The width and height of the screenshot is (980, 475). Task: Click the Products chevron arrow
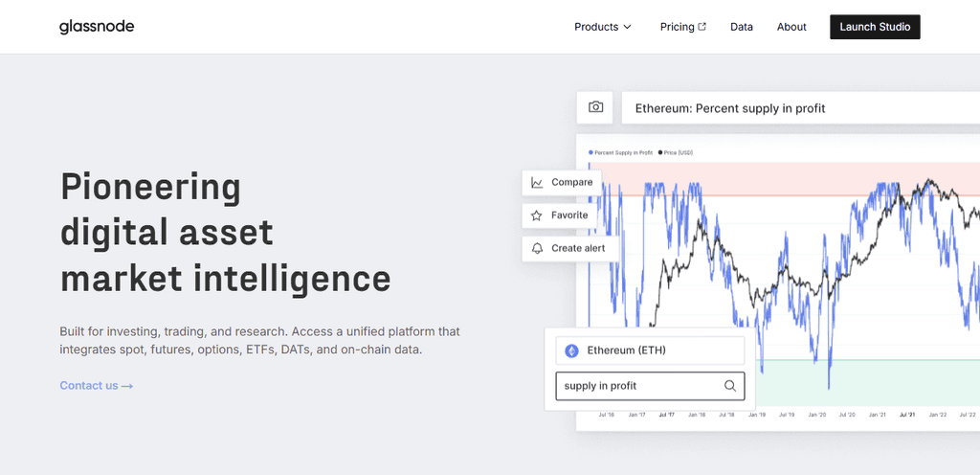tap(628, 27)
